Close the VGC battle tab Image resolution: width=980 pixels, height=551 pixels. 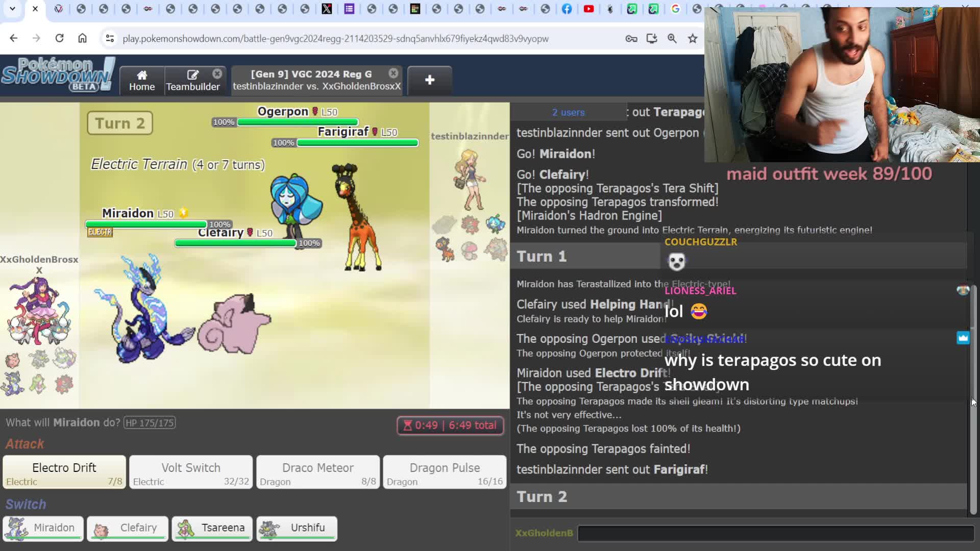[x=394, y=73]
